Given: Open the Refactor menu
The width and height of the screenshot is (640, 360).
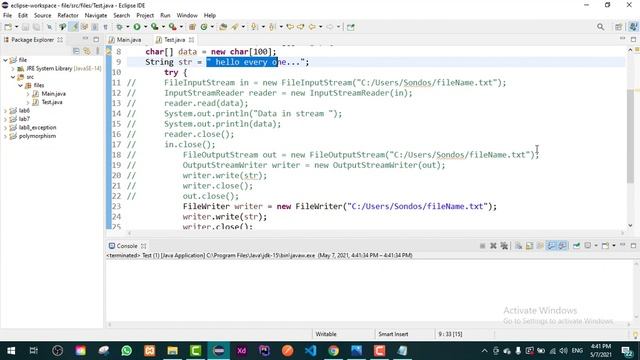Looking at the screenshot, I should tap(68, 15).
